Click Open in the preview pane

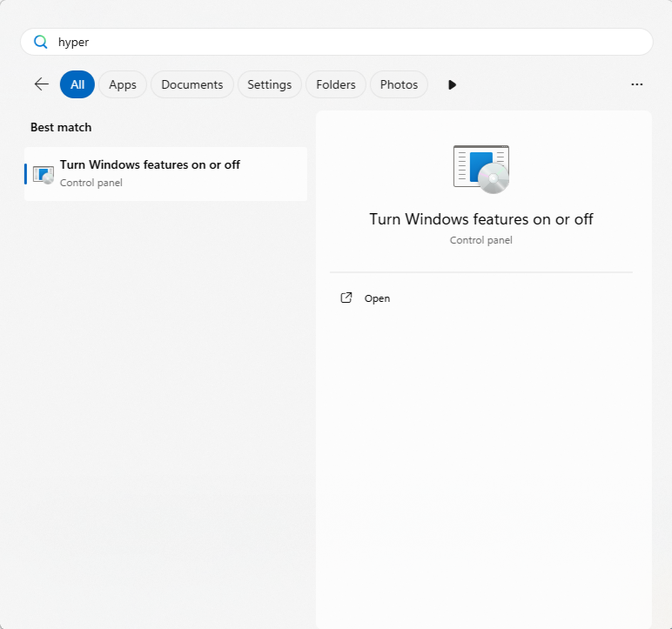point(377,298)
